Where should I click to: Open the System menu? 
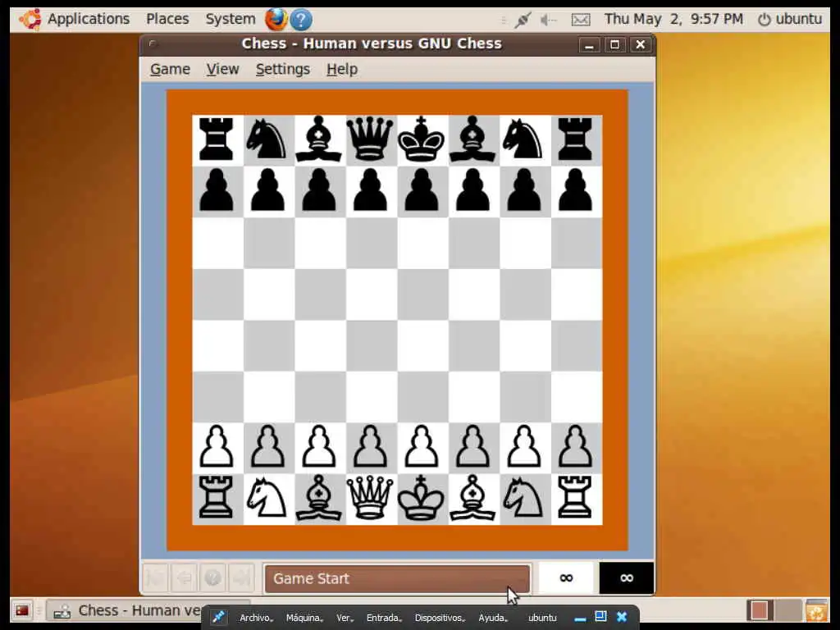click(x=231, y=20)
